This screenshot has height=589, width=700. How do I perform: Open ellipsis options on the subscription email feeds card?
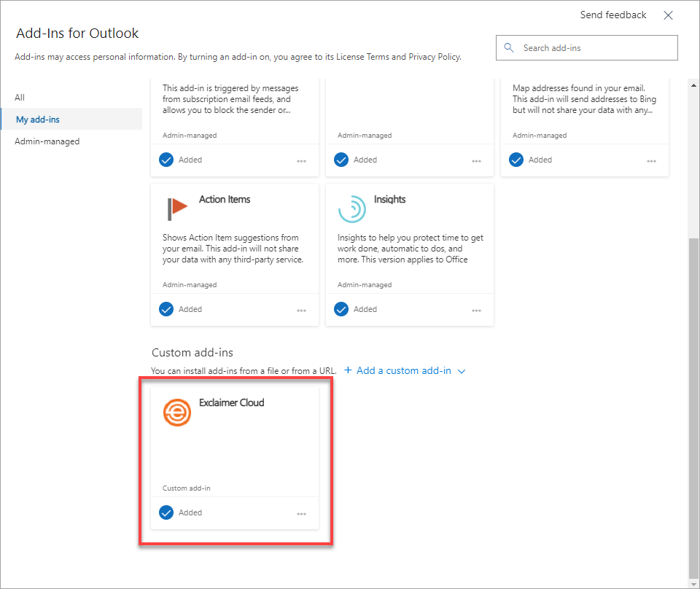301,161
